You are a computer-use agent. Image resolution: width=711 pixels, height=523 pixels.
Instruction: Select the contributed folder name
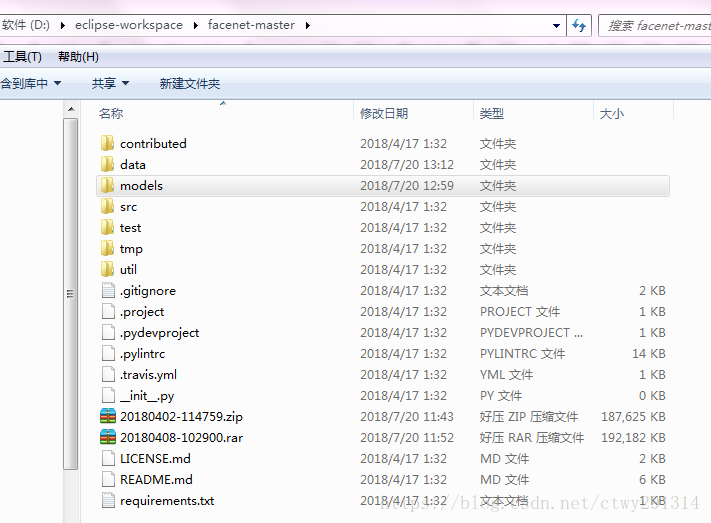[153, 143]
